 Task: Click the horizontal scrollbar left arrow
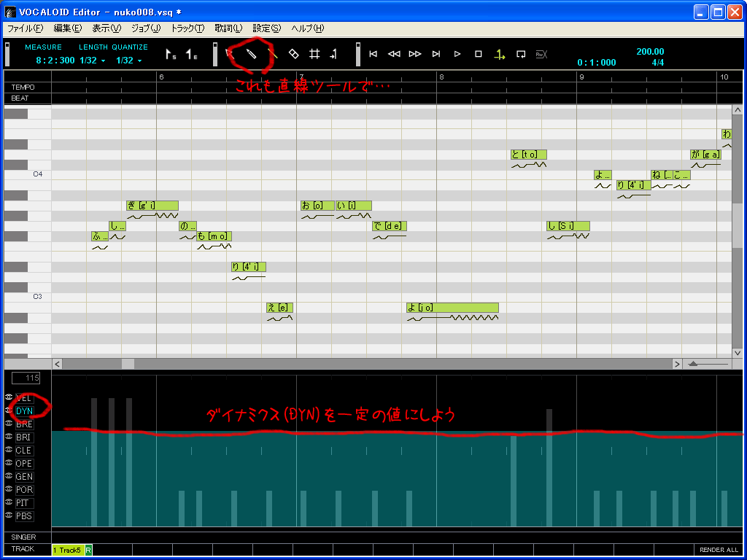pos(57,364)
